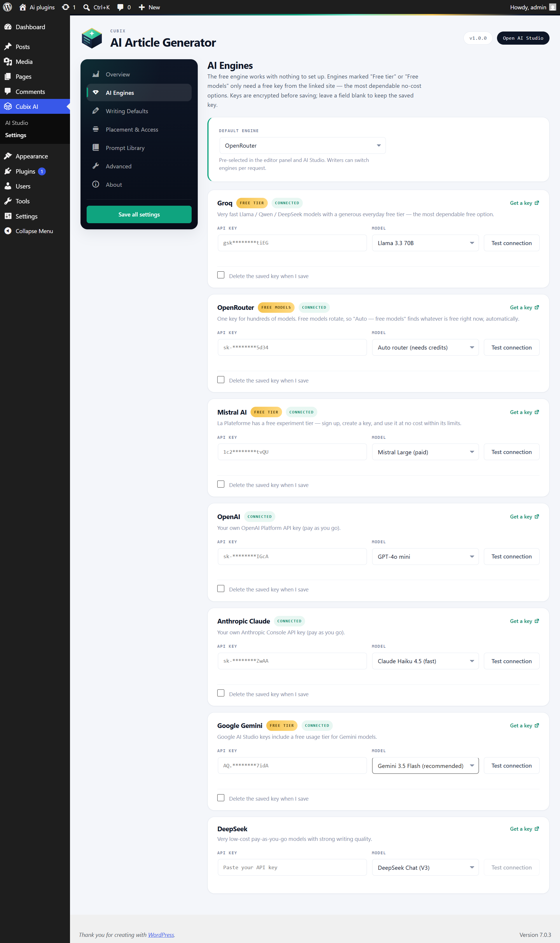560x943 pixels.
Task: Open the Ai plugins site home
Action: tap(37, 7)
